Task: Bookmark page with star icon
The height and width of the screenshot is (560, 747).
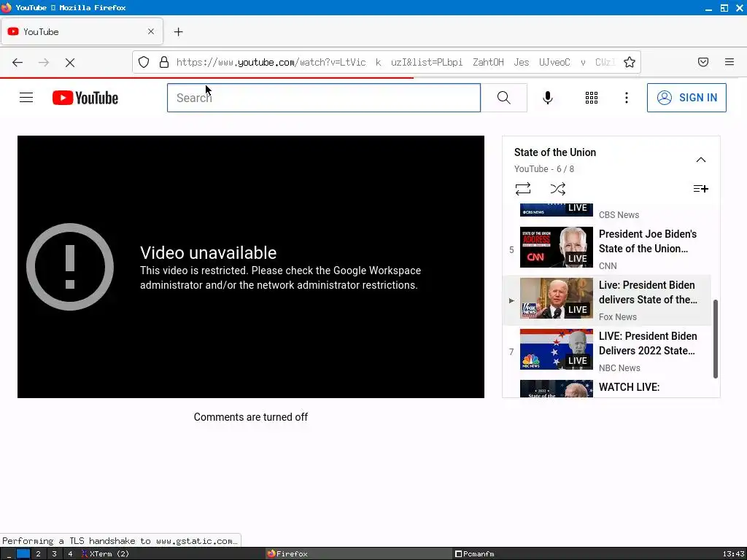Action: [630, 63]
